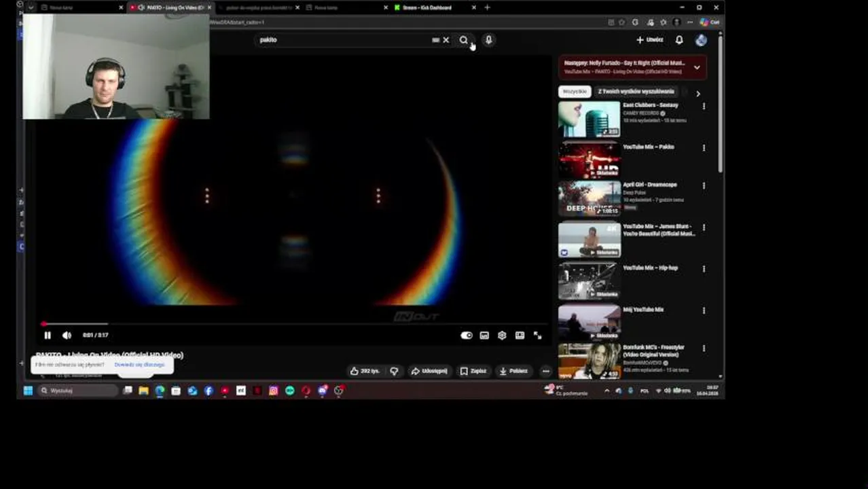Open options for April Girl - Dreamscape
The width and height of the screenshot is (868, 489).
704,185
